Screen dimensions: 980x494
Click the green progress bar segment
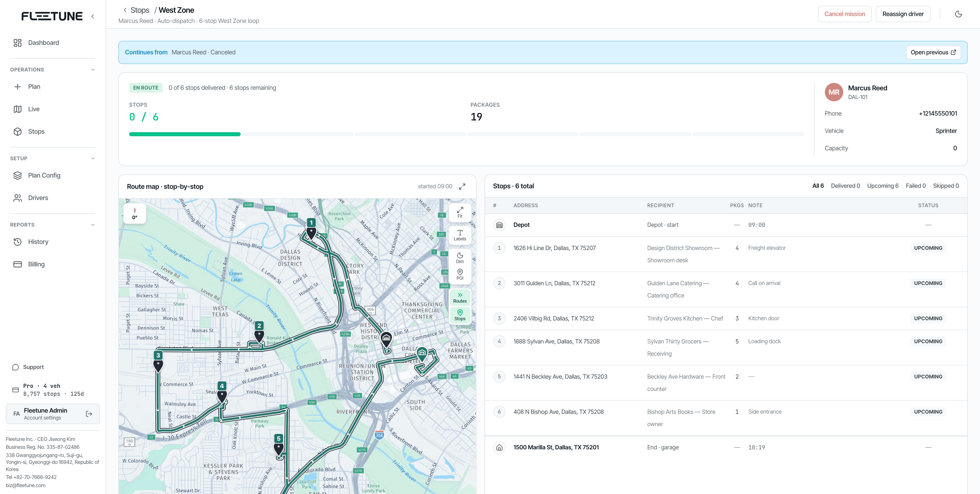pyautogui.click(x=185, y=134)
